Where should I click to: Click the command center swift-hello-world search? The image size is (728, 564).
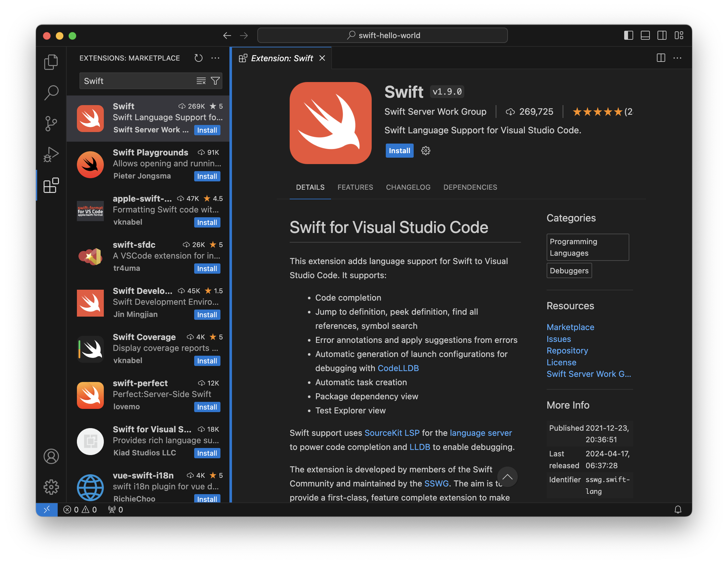pyautogui.click(x=382, y=35)
